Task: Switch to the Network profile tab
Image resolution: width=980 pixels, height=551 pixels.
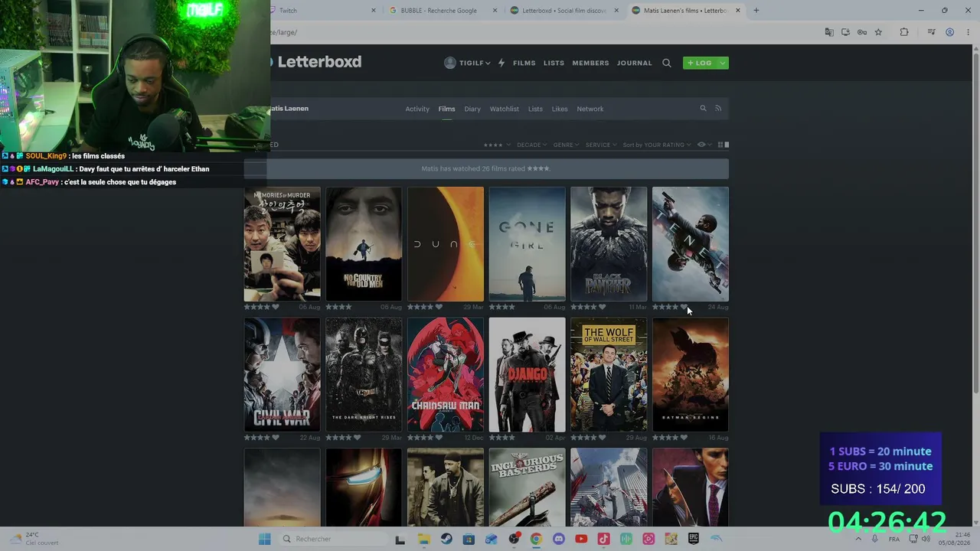Action: click(x=590, y=109)
